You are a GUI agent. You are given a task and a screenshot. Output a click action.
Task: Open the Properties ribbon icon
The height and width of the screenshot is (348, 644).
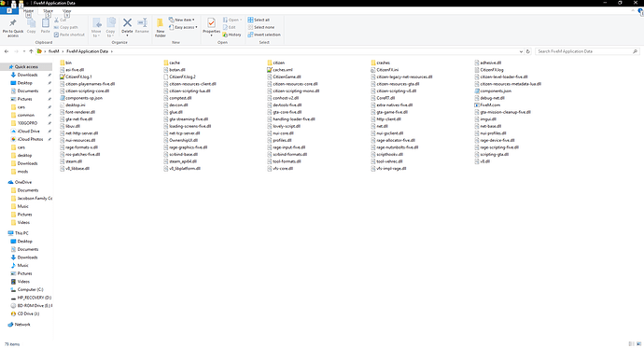[212, 26]
